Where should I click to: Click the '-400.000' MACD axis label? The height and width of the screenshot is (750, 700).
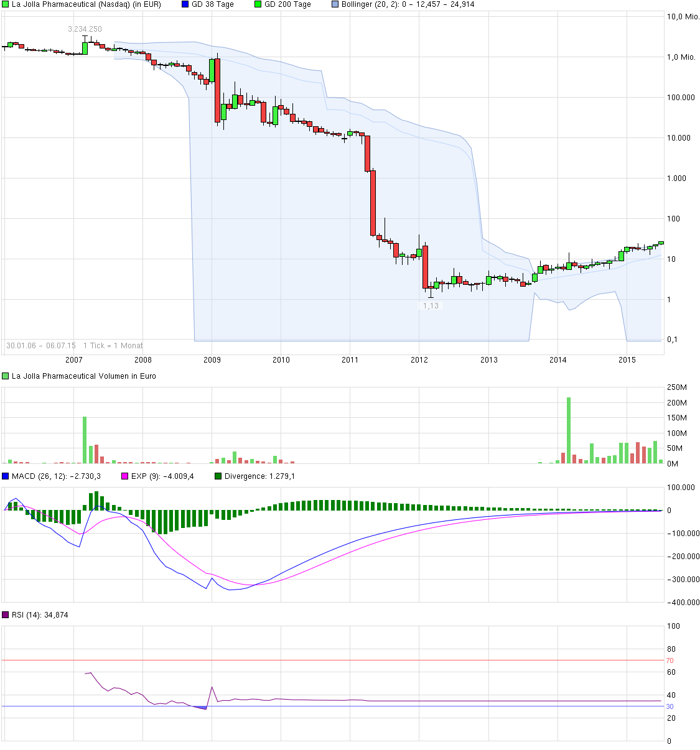coord(683,603)
